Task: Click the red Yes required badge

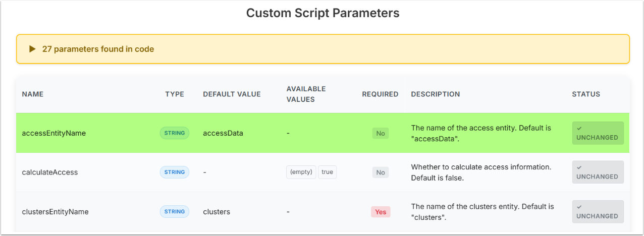Action: point(381,212)
